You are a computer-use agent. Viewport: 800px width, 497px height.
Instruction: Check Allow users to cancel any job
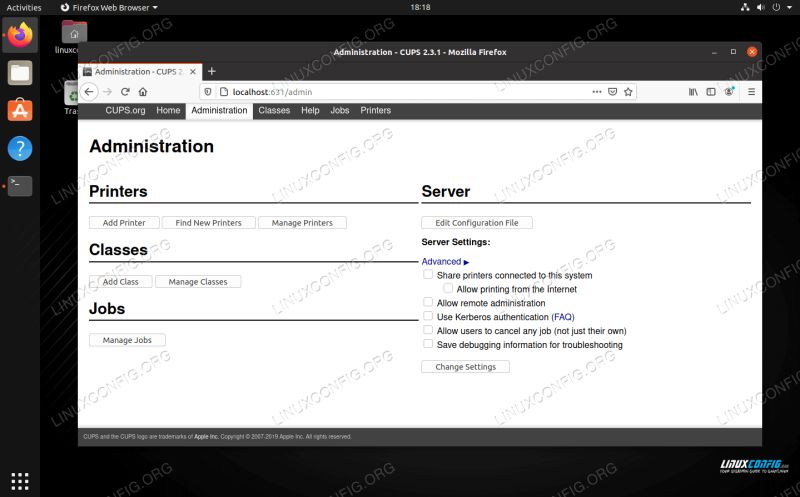pos(428,330)
